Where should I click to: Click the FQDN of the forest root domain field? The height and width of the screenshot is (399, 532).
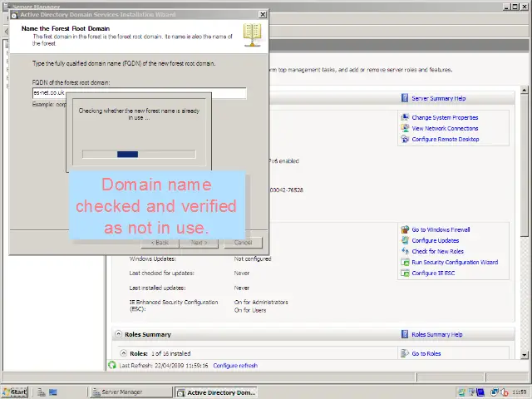coord(140,92)
